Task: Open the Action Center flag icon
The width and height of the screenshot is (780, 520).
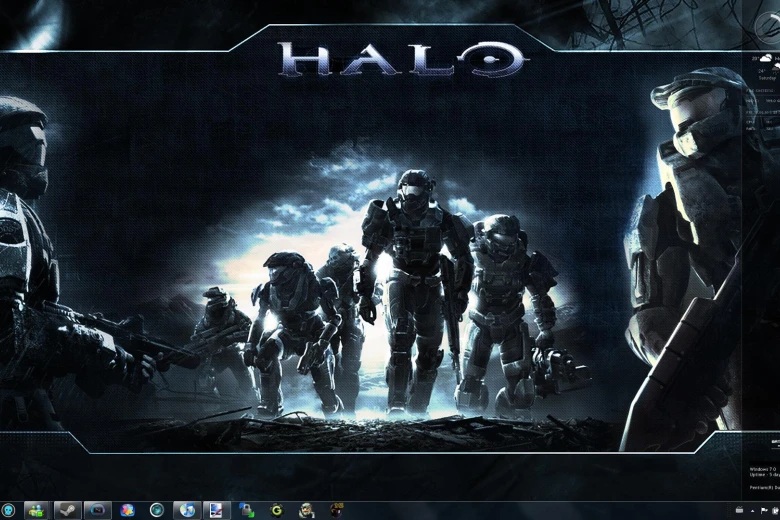Action: [x=764, y=511]
